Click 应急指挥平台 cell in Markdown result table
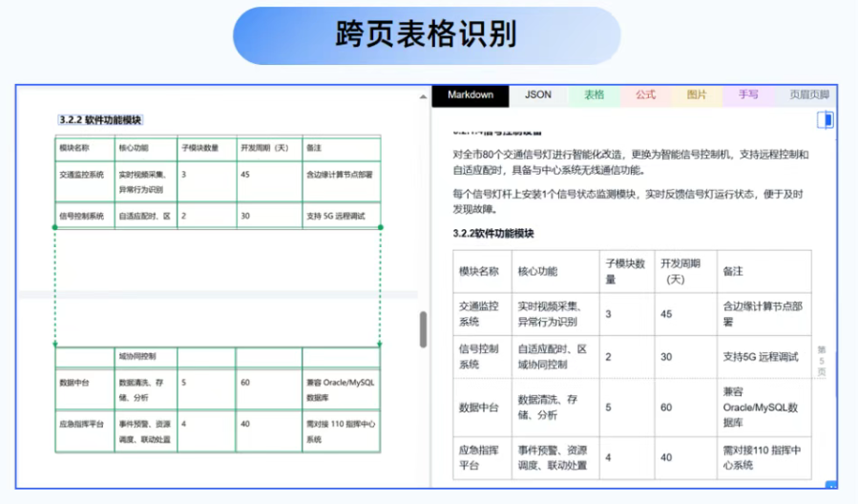The width and height of the screenshot is (858, 504). coord(482,458)
